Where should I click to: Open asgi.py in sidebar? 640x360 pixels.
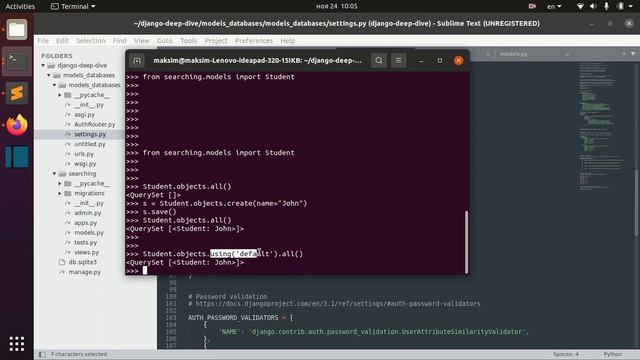[84, 114]
